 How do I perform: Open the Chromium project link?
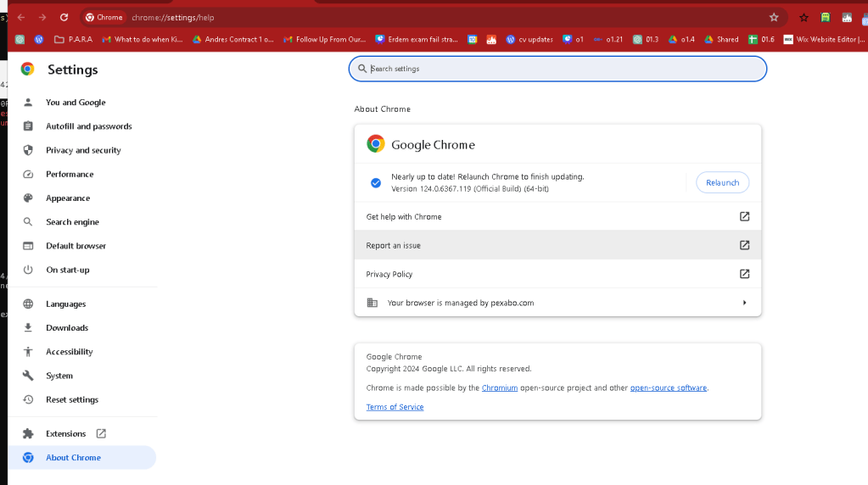click(x=499, y=387)
